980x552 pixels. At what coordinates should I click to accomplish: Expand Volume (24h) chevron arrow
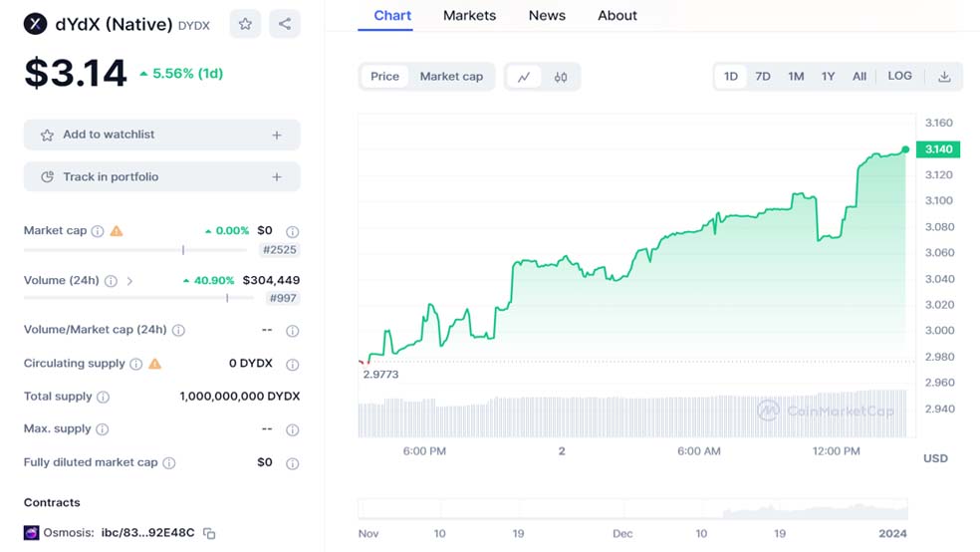[129, 281]
